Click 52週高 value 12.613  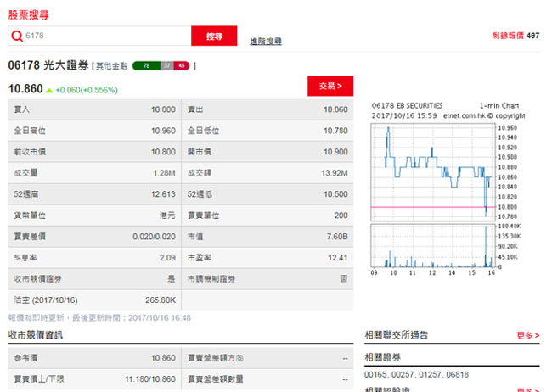click(163, 194)
